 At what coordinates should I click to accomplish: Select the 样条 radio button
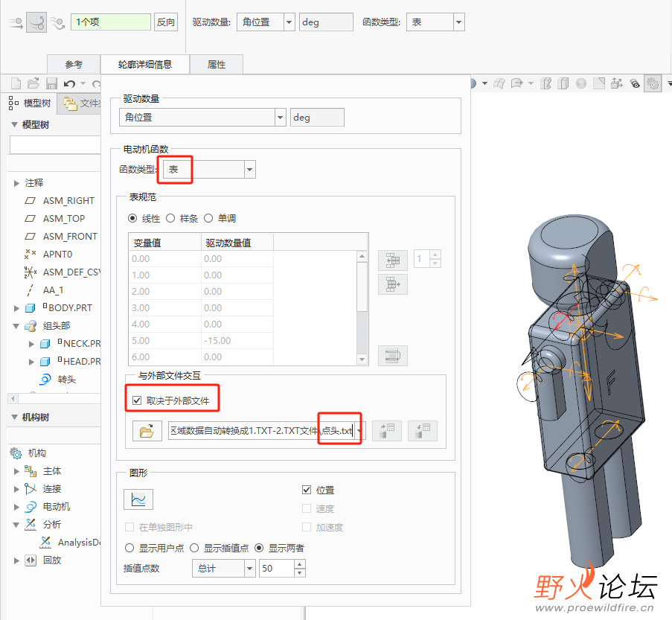point(170,218)
